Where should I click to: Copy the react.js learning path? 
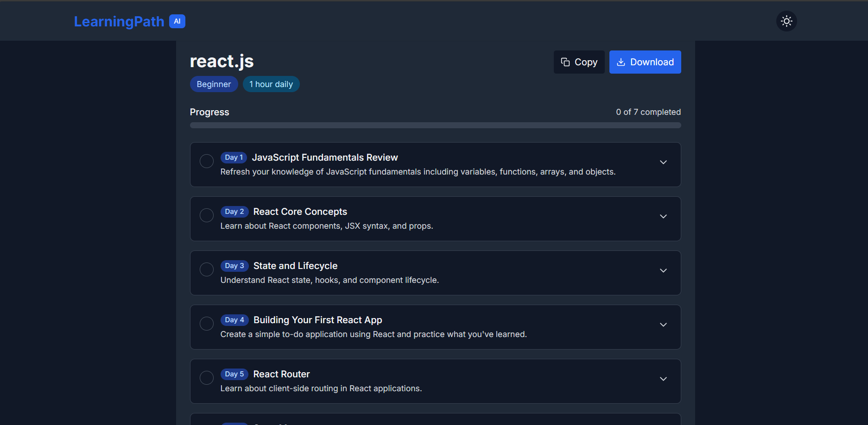point(579,62)
